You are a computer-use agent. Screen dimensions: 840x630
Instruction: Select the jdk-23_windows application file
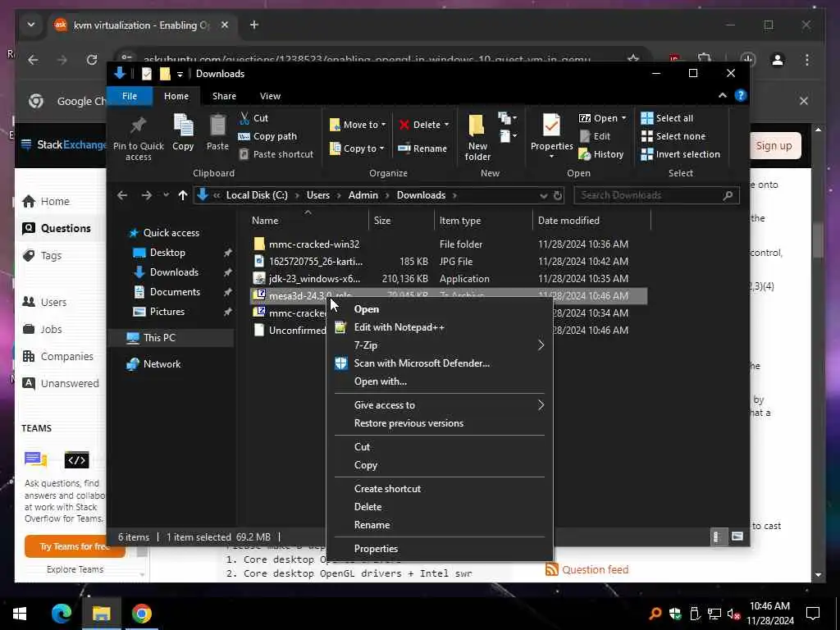[x=314, y=279]
